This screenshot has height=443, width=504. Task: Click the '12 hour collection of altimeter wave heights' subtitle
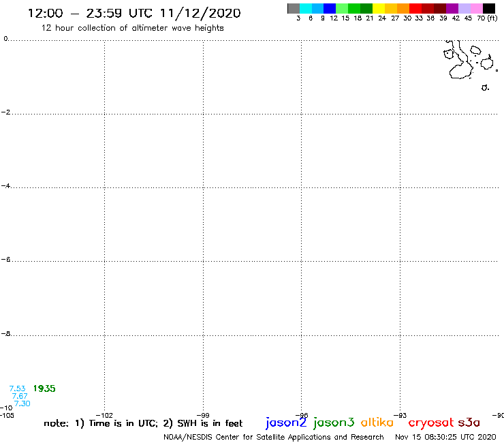tap(132, 28)
